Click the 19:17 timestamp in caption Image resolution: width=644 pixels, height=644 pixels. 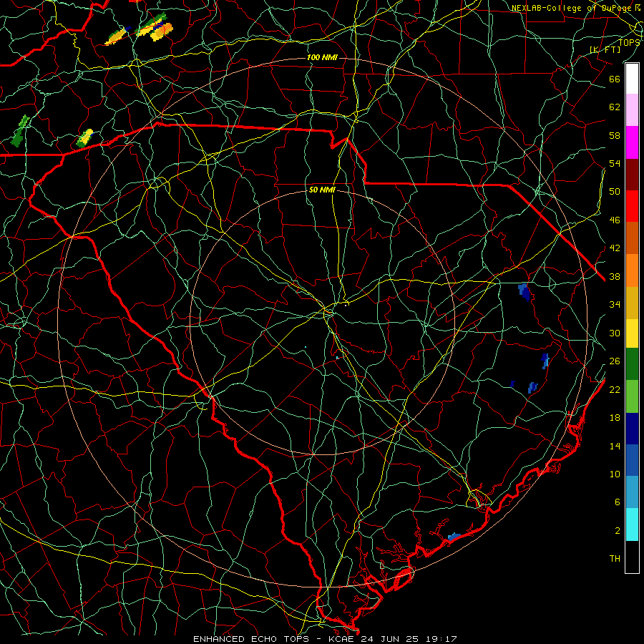441,639
